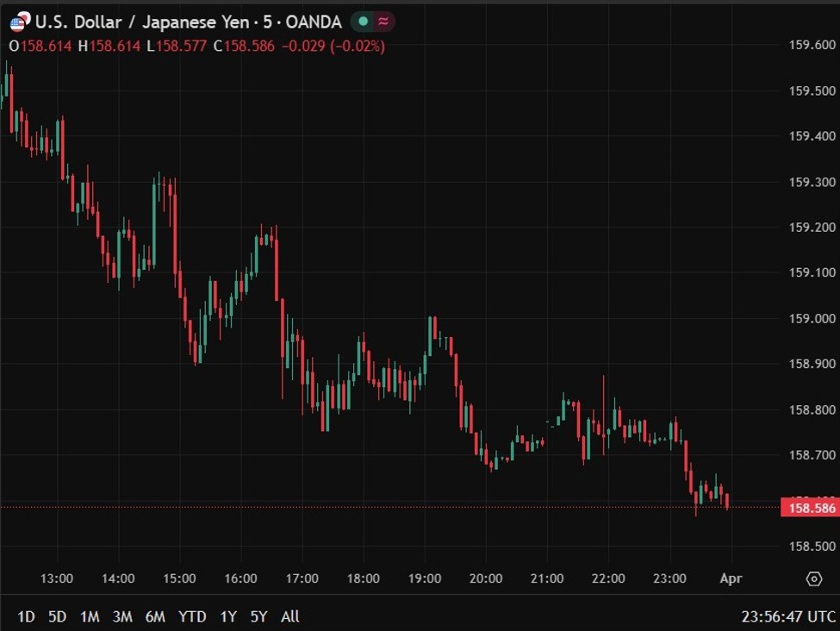Click the red 158.586 current price label
Image resolution: width=840 pixels, height=631 pixels.
[809, 508]
